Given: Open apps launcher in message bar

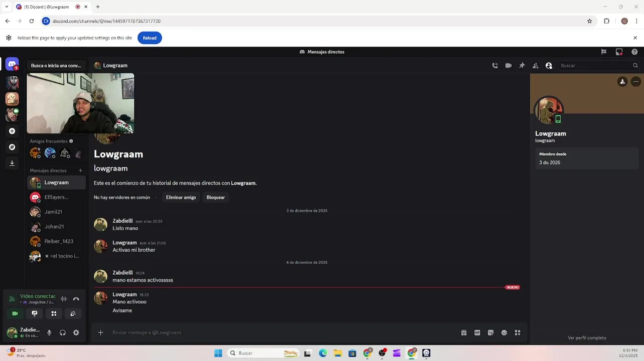Looking at the screenshot, I should [518, 332].
